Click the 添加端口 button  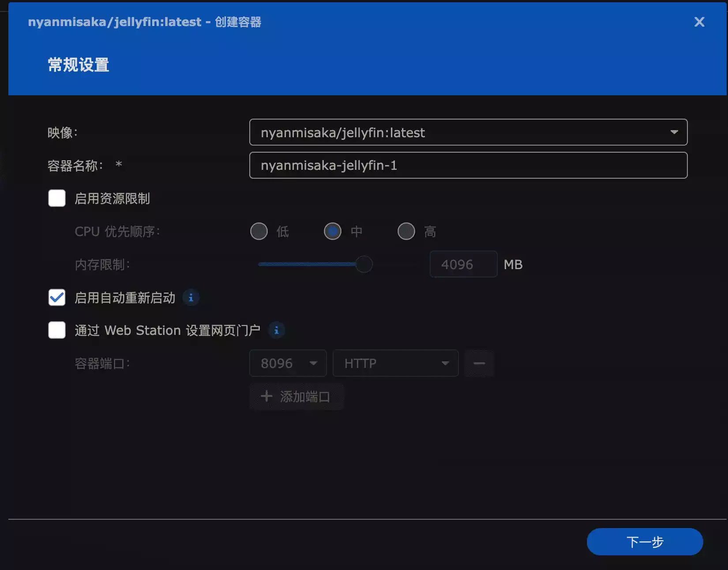pyautogui.click(x=296, y=397)
